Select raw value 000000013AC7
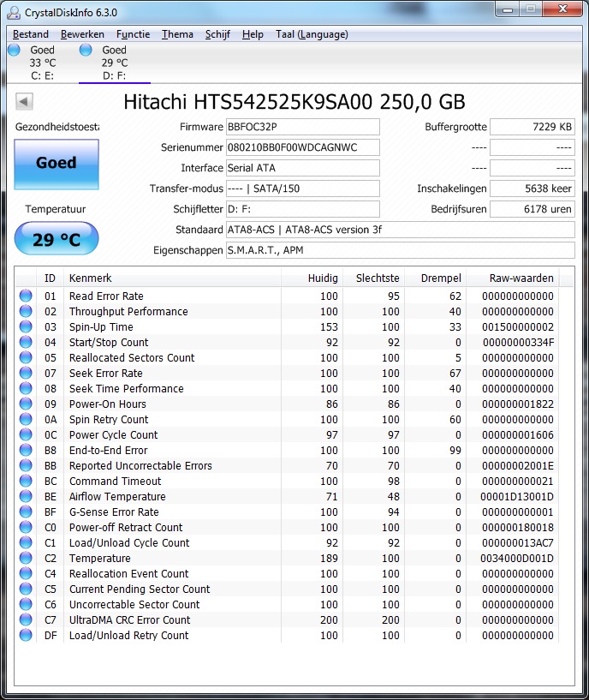Screen dimensions: 589x700 pos(518,543)
